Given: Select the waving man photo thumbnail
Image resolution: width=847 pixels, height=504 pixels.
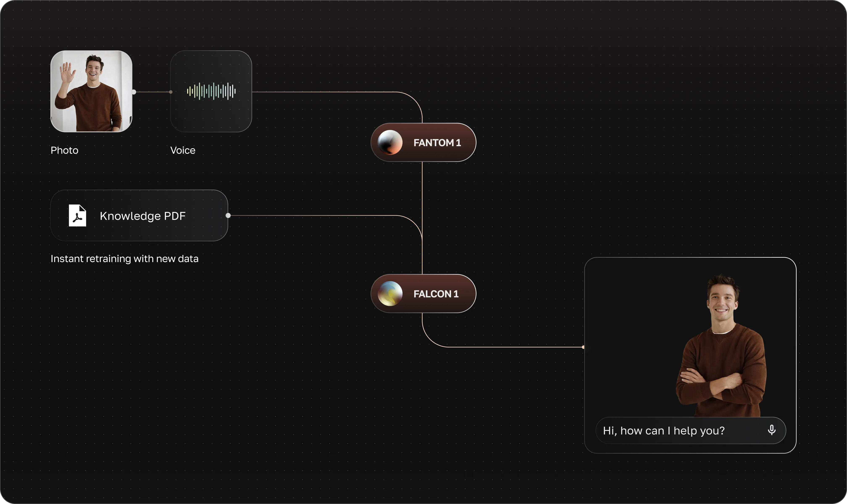Looking at the screenshot, I should (x=91, y=91).
